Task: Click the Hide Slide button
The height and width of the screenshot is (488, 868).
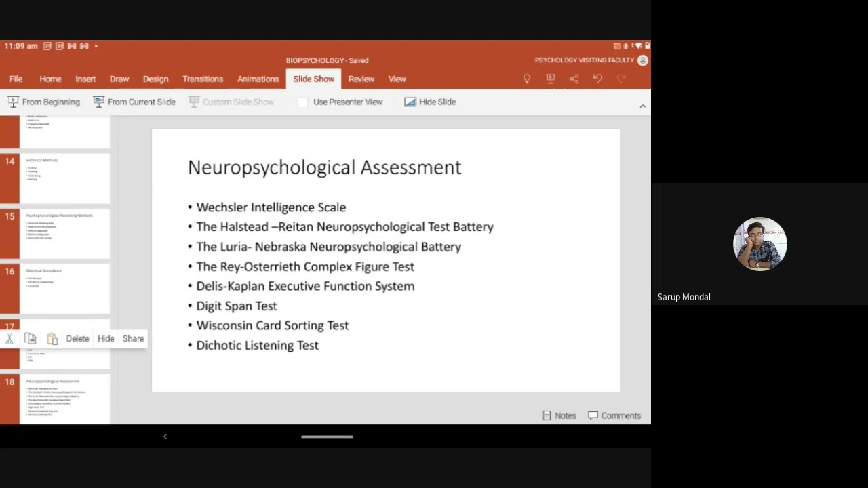Action: pyautogui.click(x=430, y=102)
